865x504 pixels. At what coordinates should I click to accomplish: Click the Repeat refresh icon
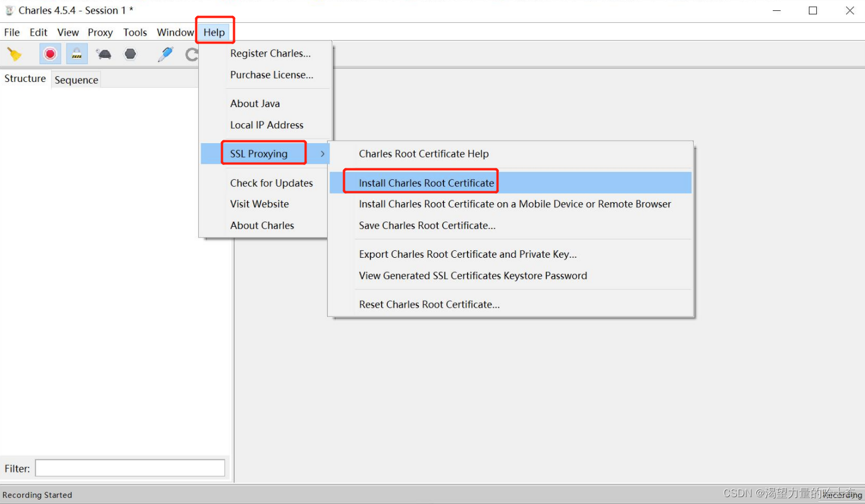pos(192,54)
